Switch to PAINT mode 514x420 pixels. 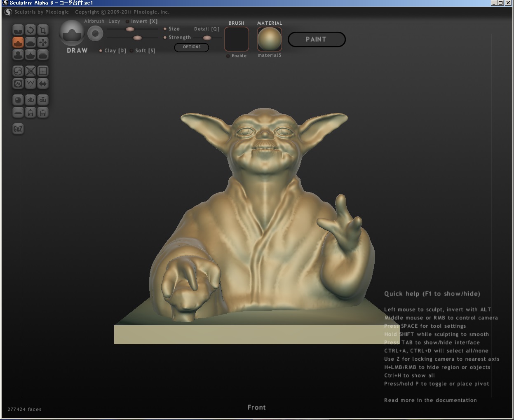[x=316, y=40]
